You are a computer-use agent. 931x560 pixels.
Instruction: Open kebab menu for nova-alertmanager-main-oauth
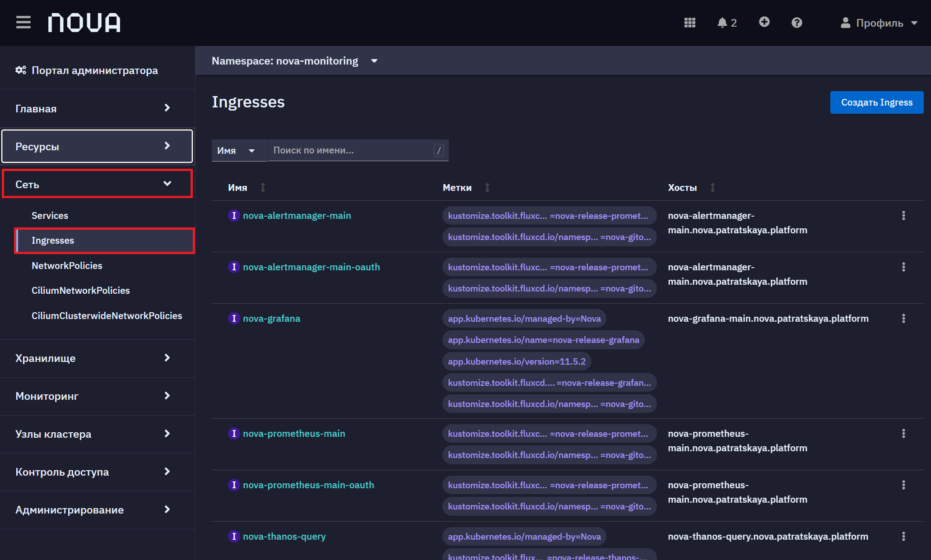[903, 267]
